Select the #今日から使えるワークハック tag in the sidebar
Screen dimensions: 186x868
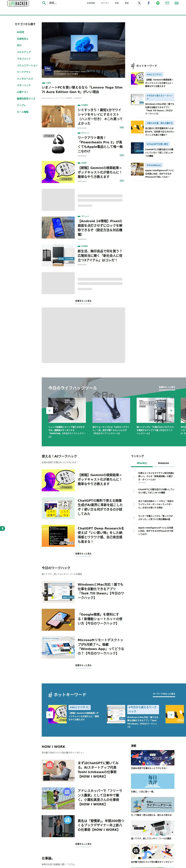(160, 97)
